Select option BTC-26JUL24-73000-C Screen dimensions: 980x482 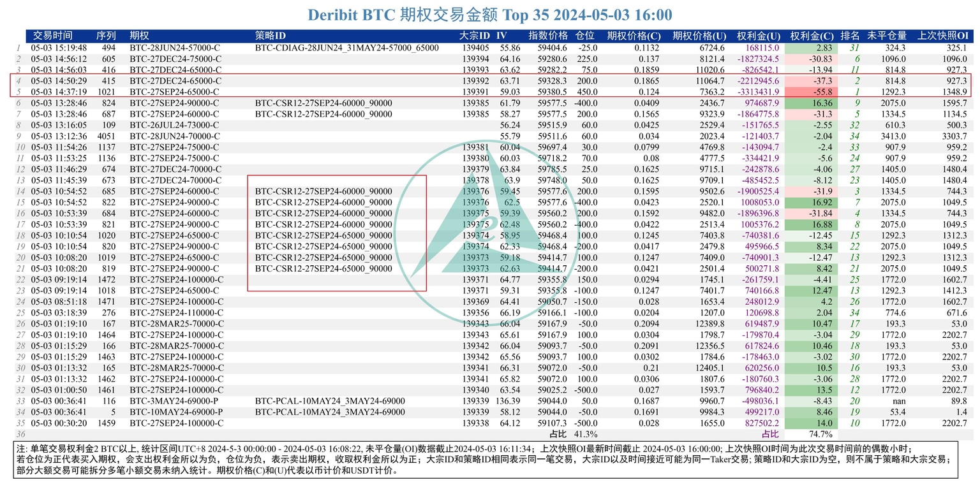[x=175, y=125]
